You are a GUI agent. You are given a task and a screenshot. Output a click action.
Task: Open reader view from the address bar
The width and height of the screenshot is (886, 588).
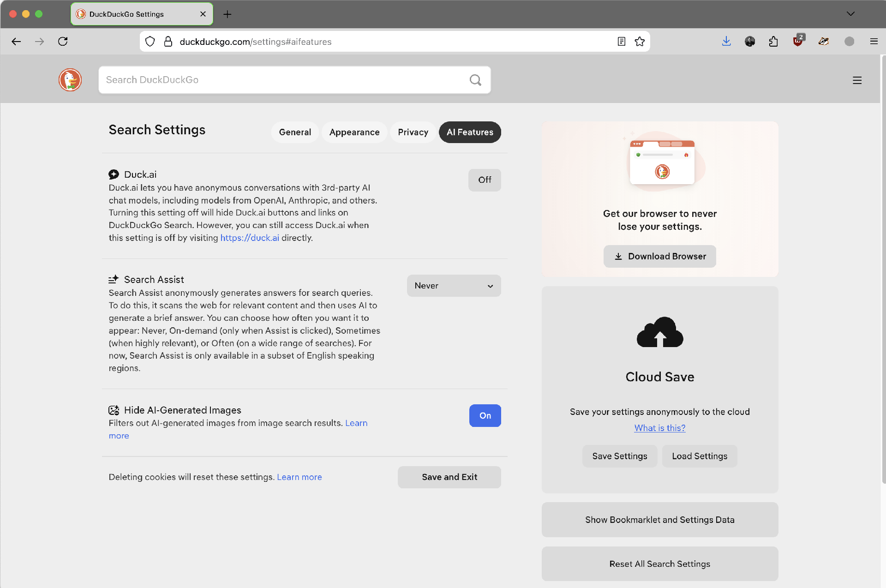[621, 41]
